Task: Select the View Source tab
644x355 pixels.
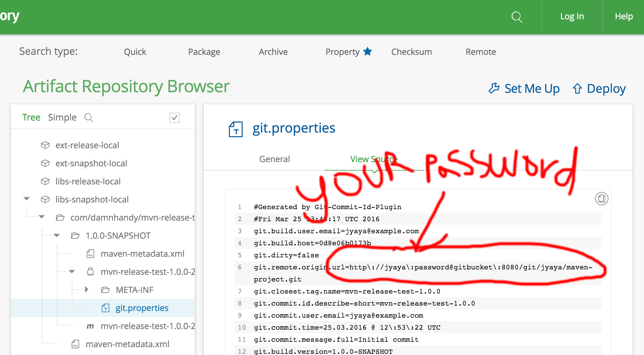Action: [x=374, y=159]
